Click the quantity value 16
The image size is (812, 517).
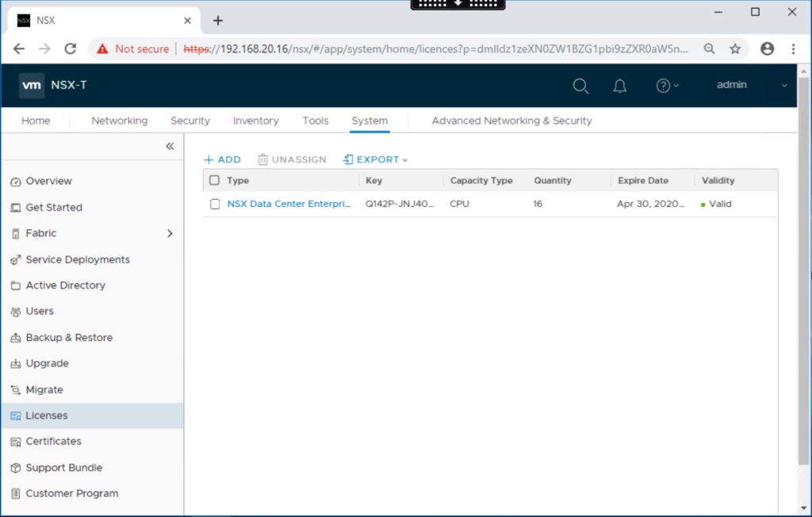[x=538, y=204]
